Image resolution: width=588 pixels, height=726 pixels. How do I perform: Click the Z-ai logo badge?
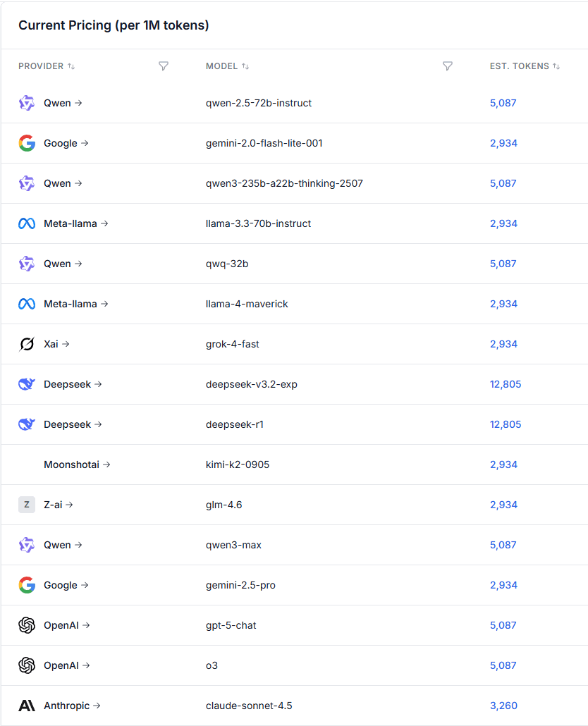point(27,505)
